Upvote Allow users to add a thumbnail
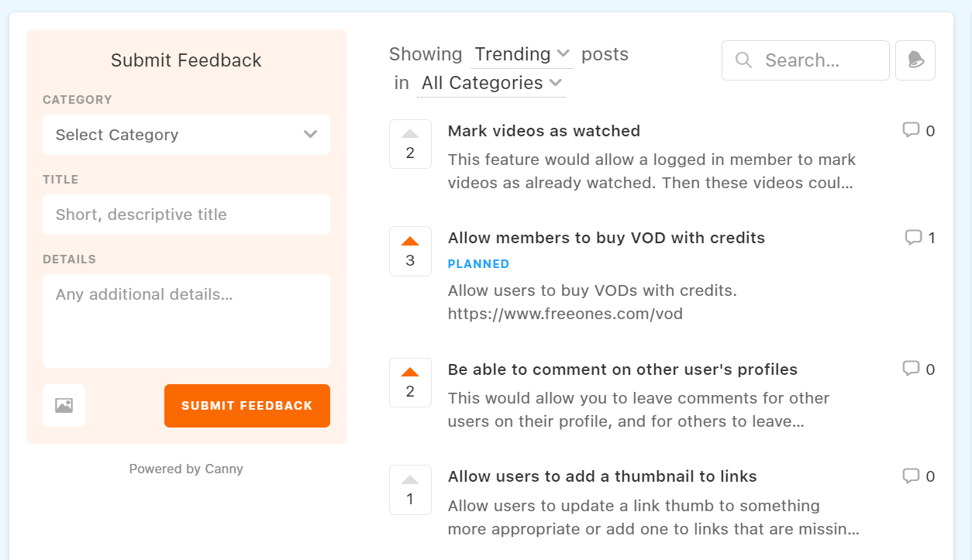This screenshot has width=972, height=560. click(x=410, y=490)
